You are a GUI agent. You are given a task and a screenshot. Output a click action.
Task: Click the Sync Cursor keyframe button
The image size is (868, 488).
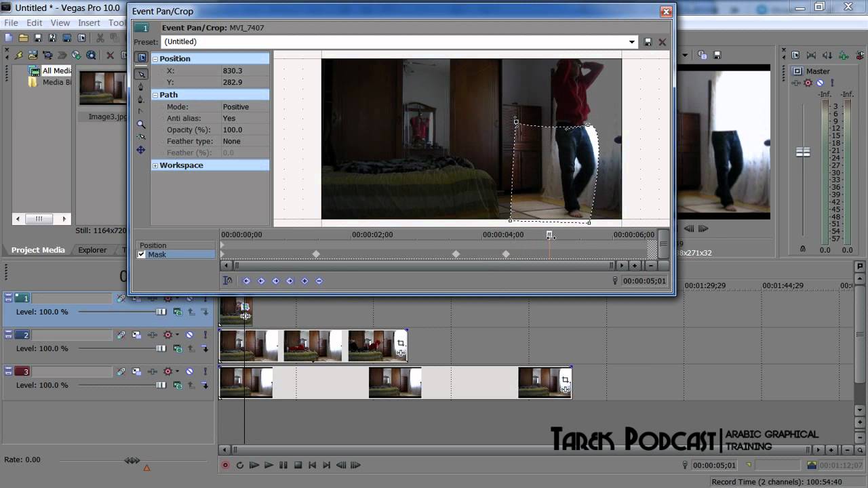228,281
